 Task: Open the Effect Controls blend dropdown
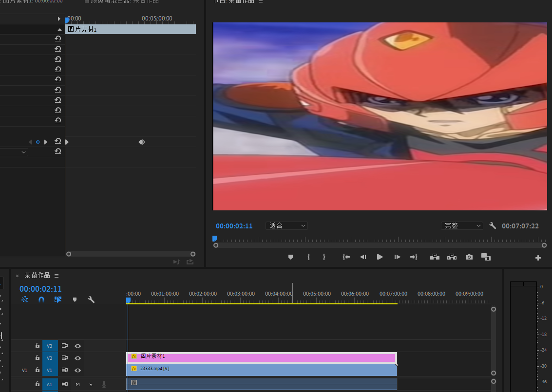pos(14,152)
